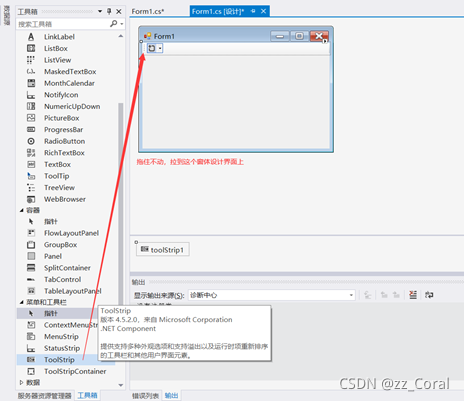Open the 数据源 side tab

click(6, 15)
